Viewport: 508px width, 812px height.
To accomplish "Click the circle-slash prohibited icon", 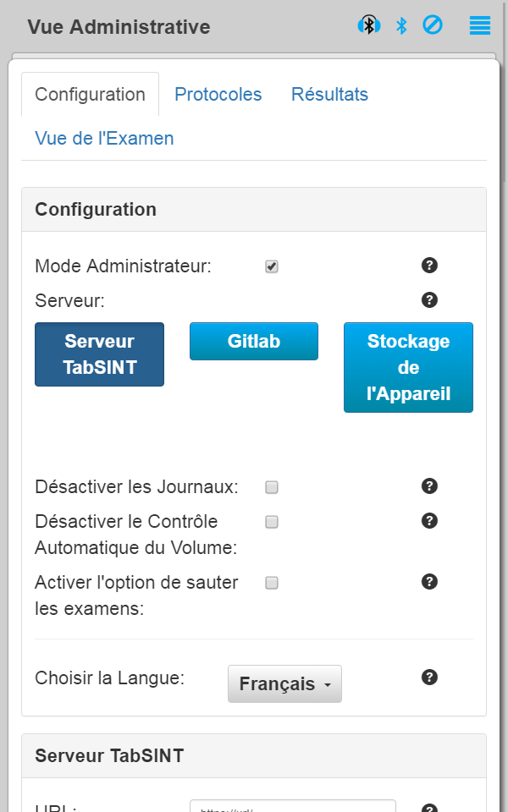I will pyautogui.click(x=433, y=25).
